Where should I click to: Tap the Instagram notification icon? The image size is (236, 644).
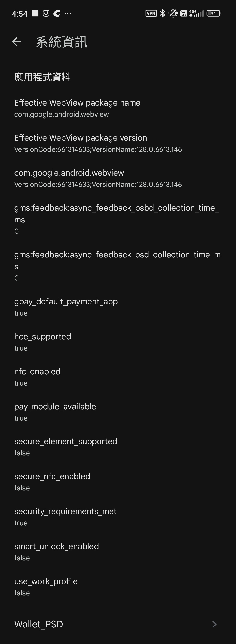click(x=46, y=13)
